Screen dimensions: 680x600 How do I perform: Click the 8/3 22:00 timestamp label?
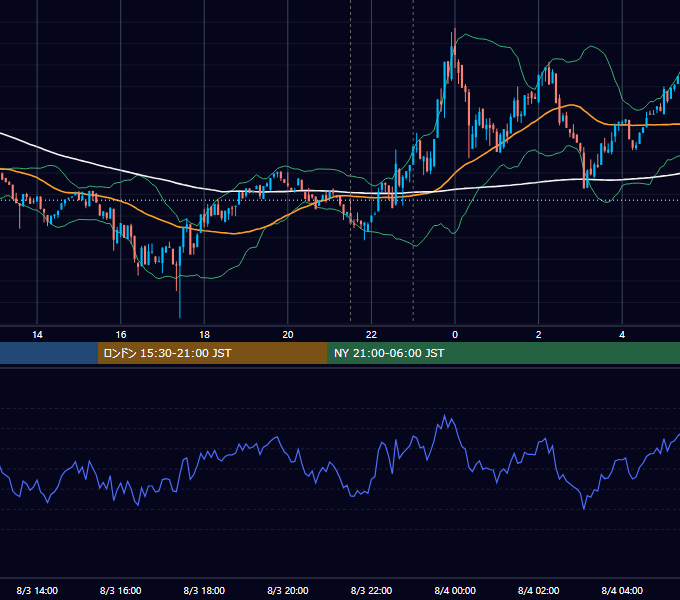pyautogui.click(x=371, y=590)
